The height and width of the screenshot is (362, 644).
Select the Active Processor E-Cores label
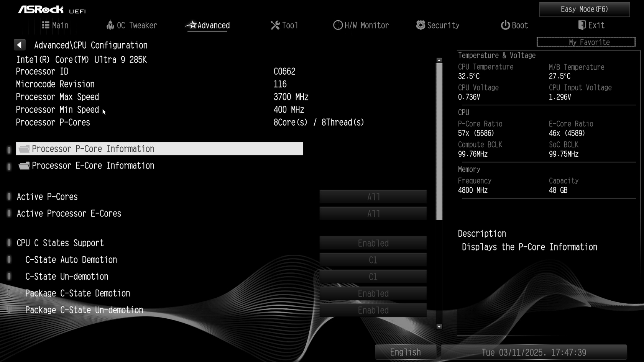click(x=69, y=214)
